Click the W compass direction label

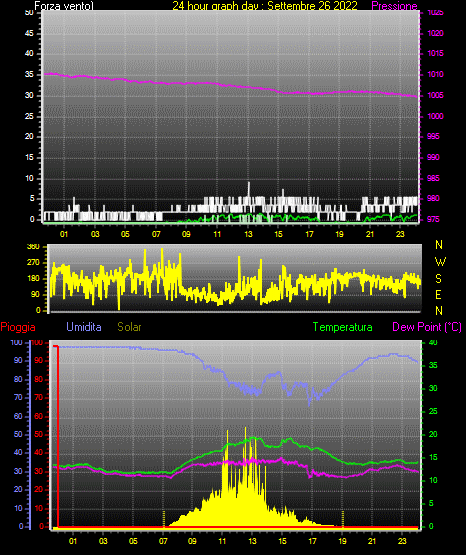tap(440, 262)
